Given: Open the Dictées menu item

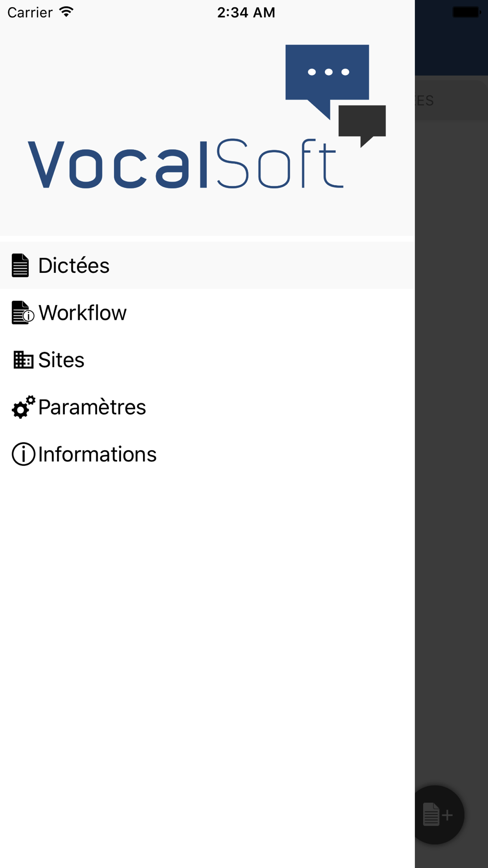Looking at the screenshot, I should pos(74,266).
